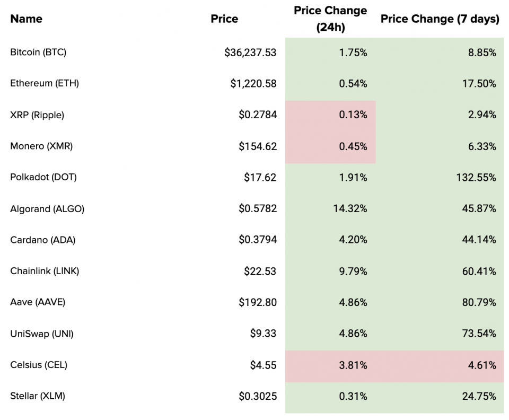Screen dimensions: 509x420
Task: Select the Monero (XMR) name cell
Action: pos(41,146)
